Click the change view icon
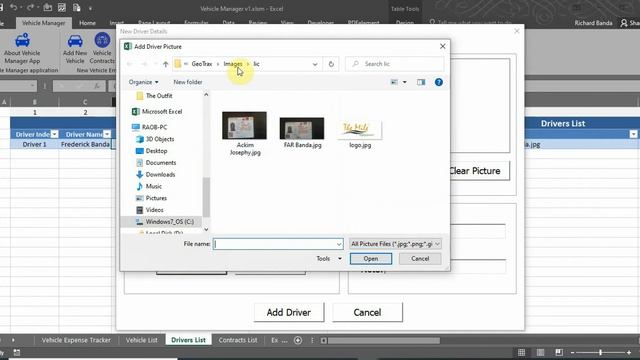This screenshot has height=360, width=640. [x=394, y=82]
